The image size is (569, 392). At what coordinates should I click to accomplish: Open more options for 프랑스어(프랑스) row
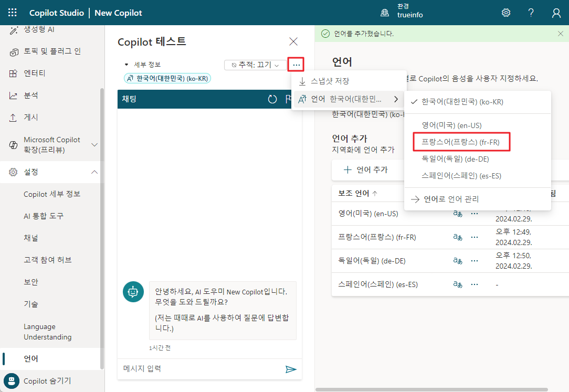pos(475,237)
